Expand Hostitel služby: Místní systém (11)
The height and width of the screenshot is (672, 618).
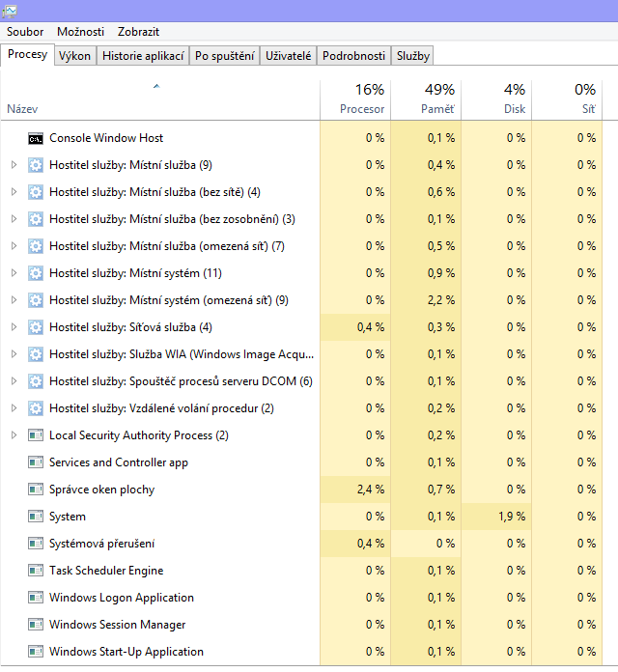coord(14,273)
